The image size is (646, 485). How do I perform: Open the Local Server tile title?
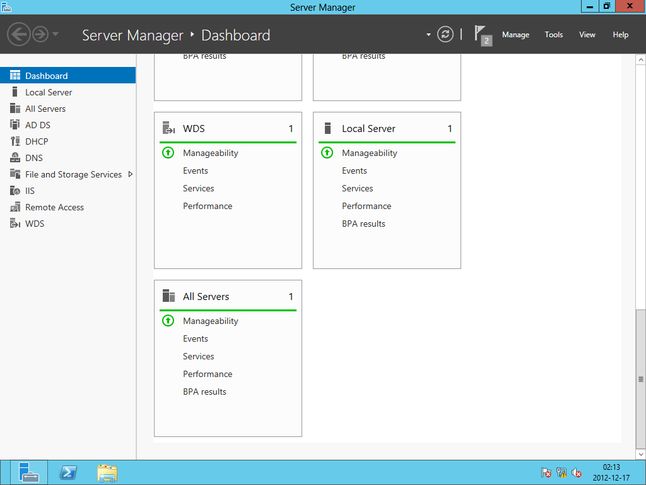tap(368, 129)
